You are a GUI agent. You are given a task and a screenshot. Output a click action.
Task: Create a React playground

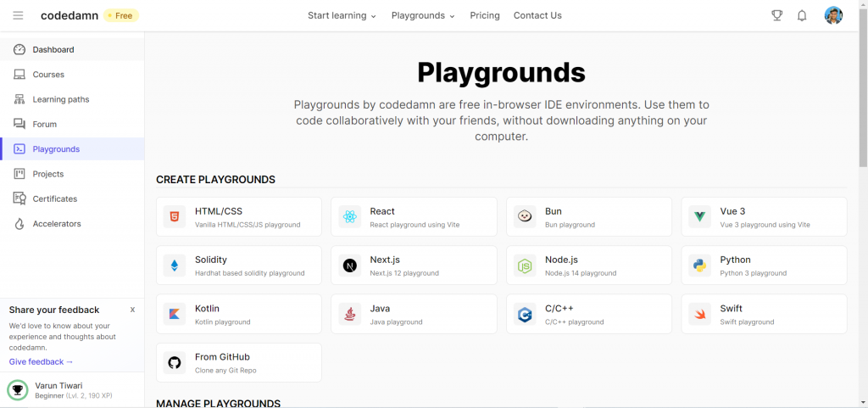click(x=414, y=217)
